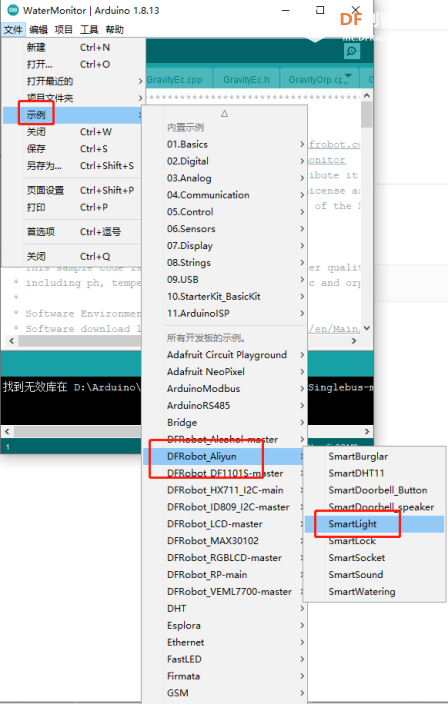Expand the 06.Sensors examples

225,228
